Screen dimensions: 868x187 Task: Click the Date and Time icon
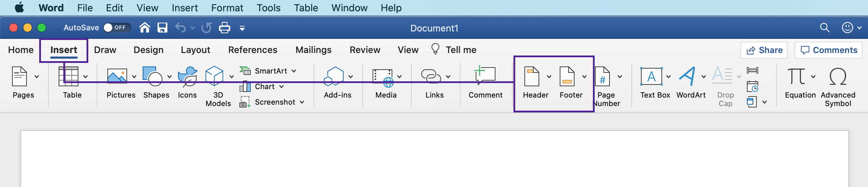[753, 86]
